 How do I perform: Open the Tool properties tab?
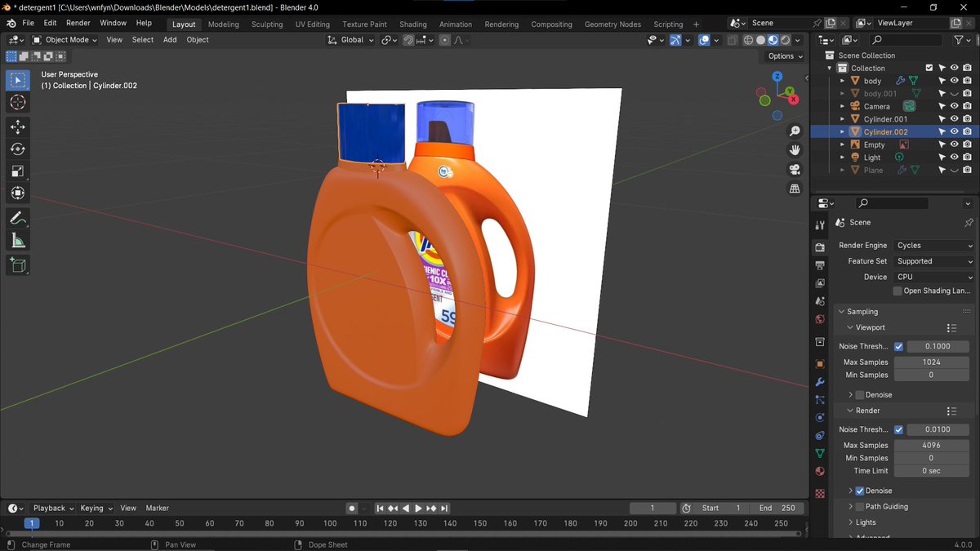click(820, 225)
